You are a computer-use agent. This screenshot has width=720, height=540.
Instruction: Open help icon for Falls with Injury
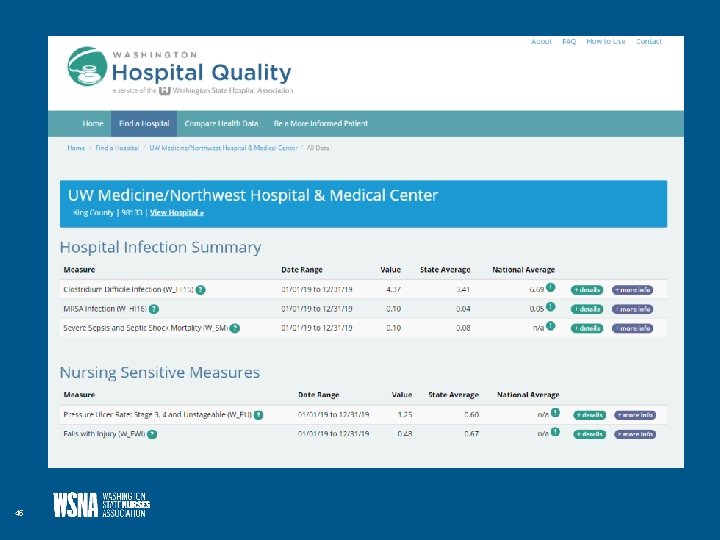pos(152,434)
